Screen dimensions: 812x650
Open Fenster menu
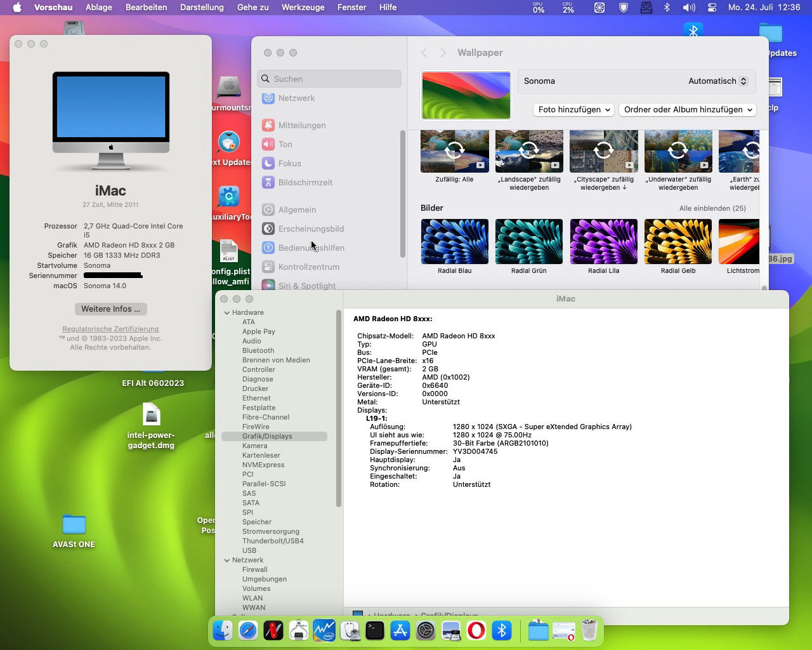pos(352,8)
